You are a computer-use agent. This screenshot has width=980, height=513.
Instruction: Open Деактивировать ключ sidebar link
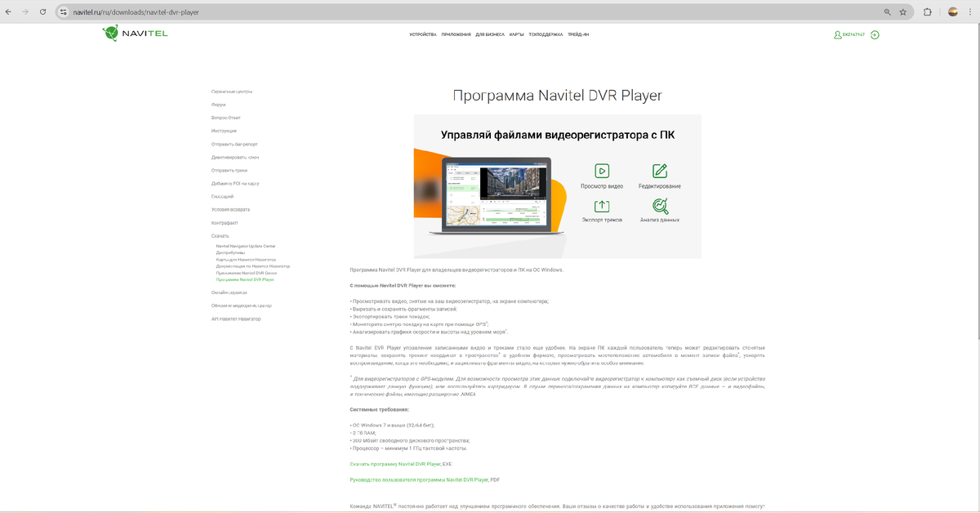(235, 157)
